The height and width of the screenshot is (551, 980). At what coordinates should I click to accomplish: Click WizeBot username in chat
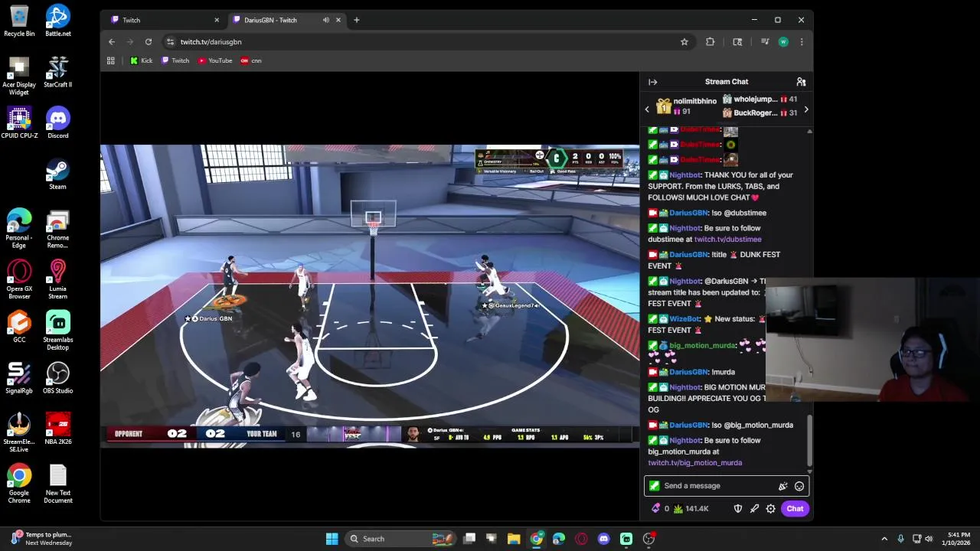click(x=685, y=319)
